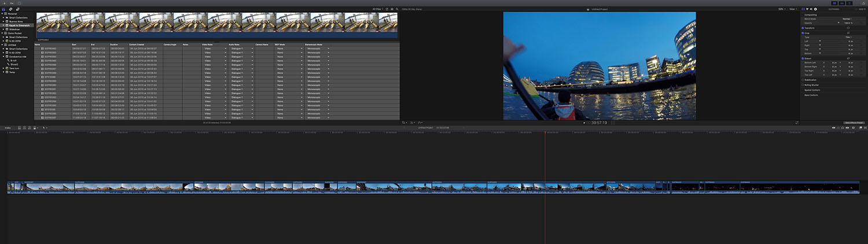Screen dimensions: 868x244
Task: Click the red playhead in the timeline
Action: 545,132
